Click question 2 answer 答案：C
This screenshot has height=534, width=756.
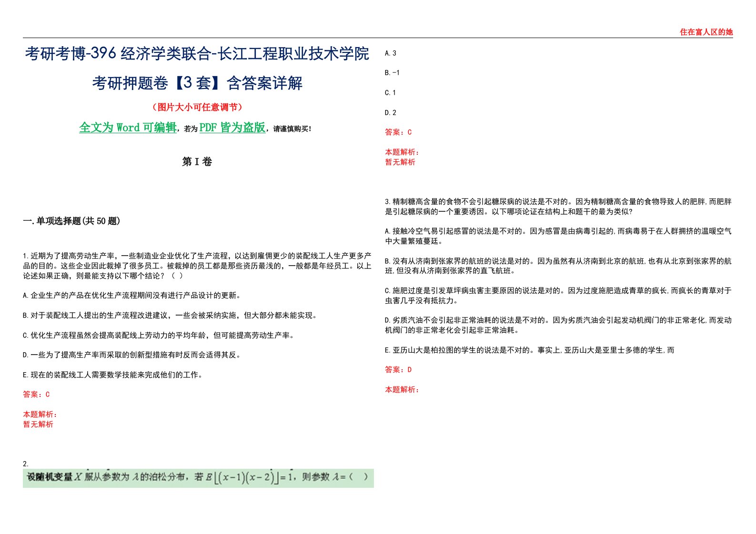pyautogui.click(x=398, y=132)
